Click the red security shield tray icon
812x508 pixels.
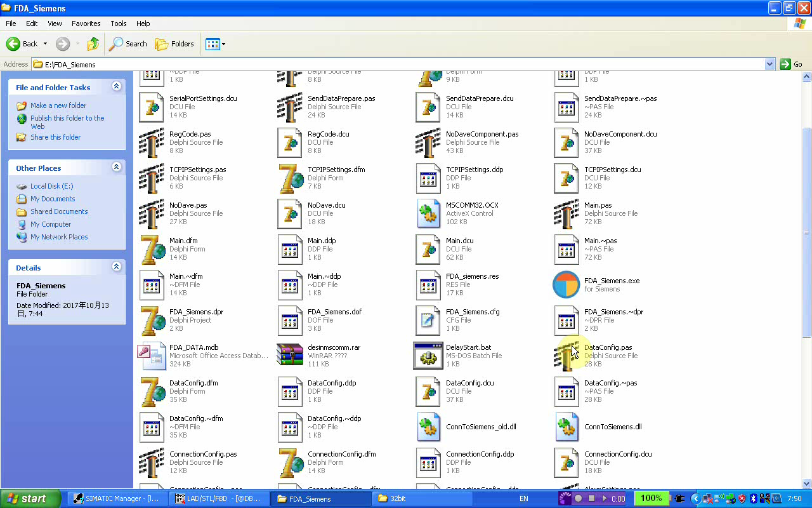tap(742, 498)
